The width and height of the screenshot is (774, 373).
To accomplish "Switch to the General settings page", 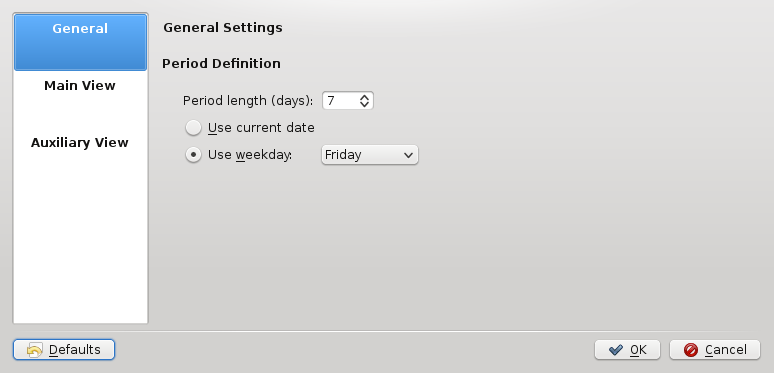I will [x=80, y=42].
